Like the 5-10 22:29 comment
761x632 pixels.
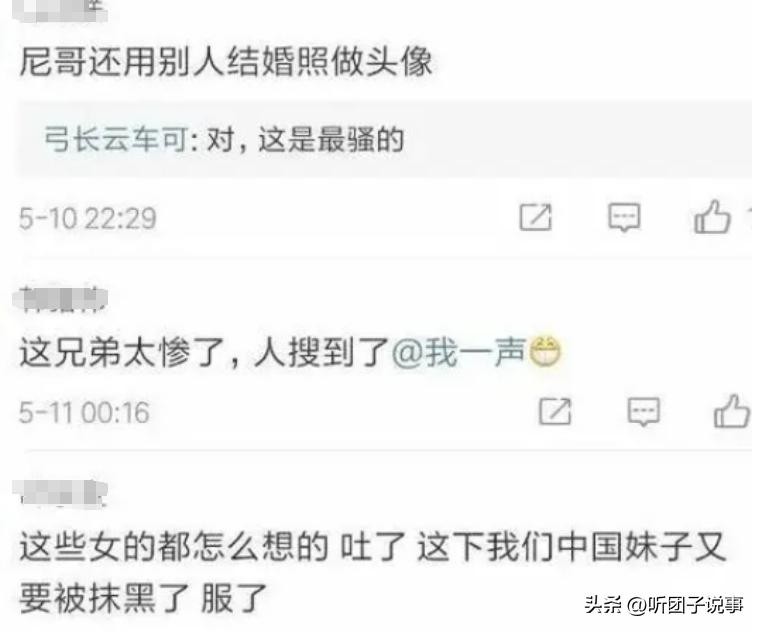tap(712, 216)
